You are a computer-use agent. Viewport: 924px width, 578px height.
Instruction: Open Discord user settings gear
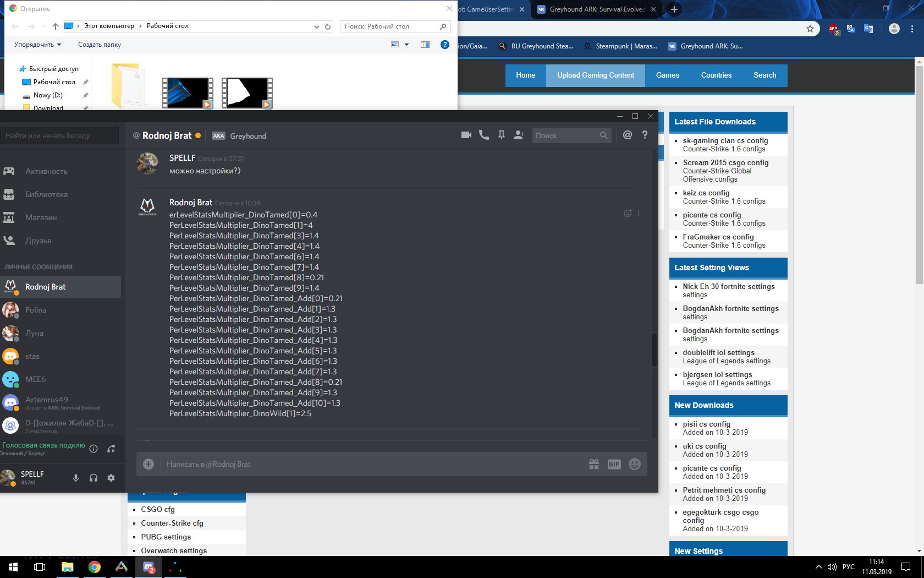(111, 478)
